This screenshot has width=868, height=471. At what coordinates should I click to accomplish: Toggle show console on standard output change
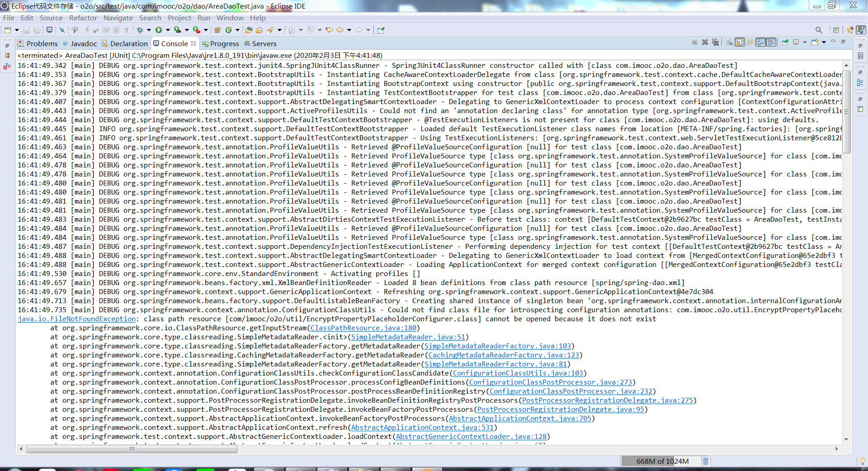pyautogui.click(x=760, y=42)
